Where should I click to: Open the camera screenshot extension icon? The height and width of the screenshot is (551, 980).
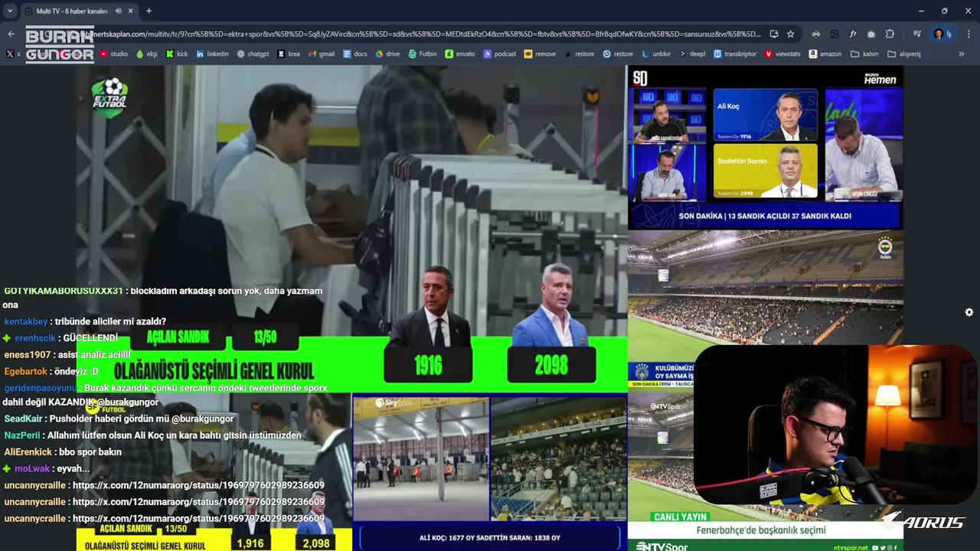click(x=871, y=34)
